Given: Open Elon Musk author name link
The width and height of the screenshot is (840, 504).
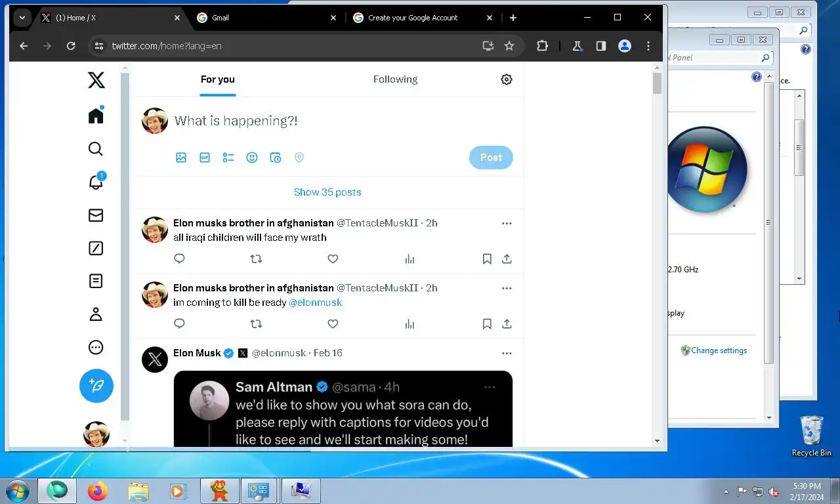Looking at the screenshot, I should coord(197,353).
